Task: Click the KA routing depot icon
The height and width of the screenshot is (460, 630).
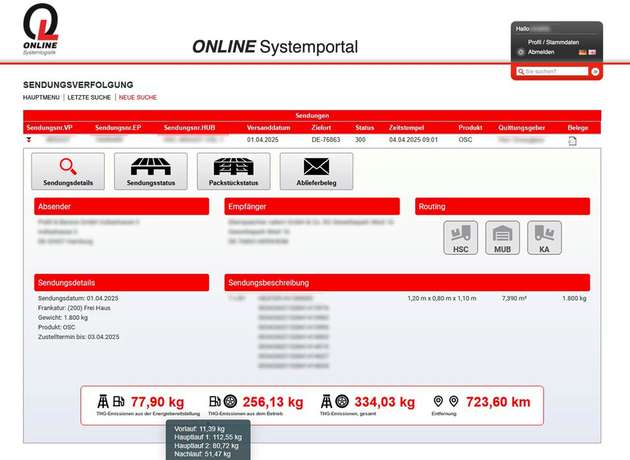Action: [x=544, y=238]
